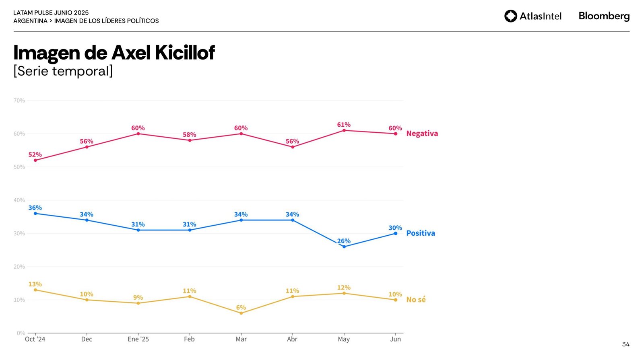Click the Negativa endpoint marker for Jun

[x=396, y=134]
